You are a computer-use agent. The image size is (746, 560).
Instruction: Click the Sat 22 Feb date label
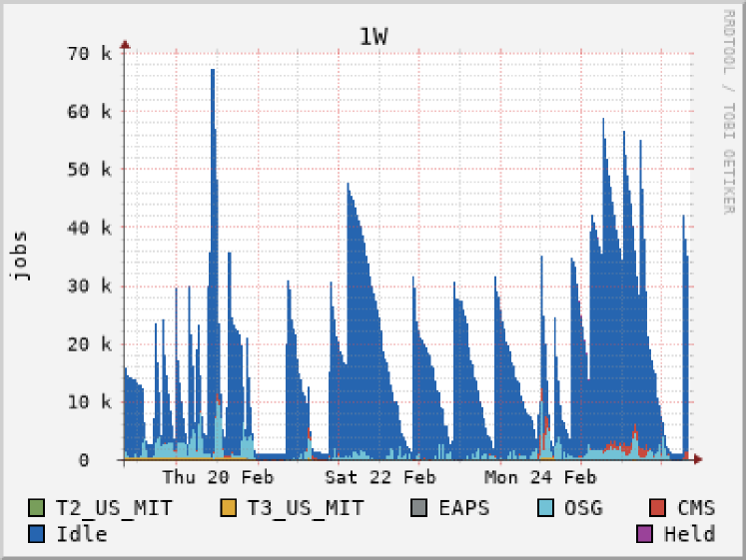coord(380,477)
